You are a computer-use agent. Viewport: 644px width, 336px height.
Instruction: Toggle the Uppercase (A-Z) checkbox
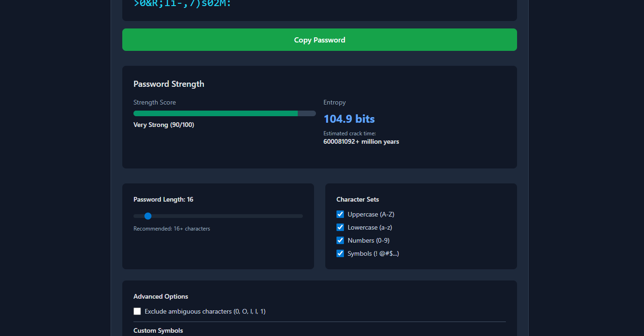340,214
